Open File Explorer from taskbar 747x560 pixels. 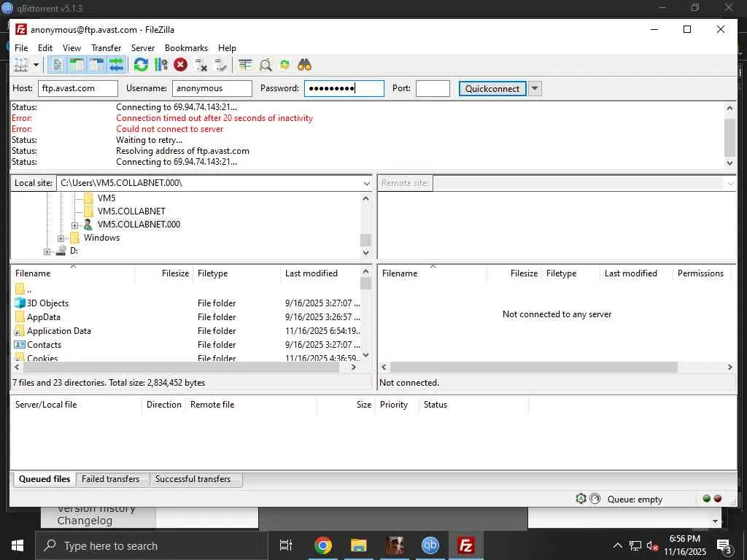point(359,545)
